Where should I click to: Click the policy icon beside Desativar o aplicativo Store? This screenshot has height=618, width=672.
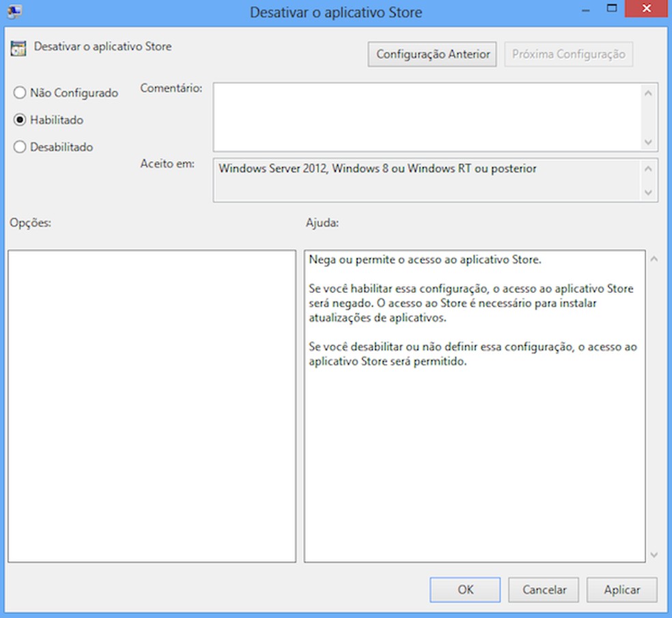click(18, 48)
